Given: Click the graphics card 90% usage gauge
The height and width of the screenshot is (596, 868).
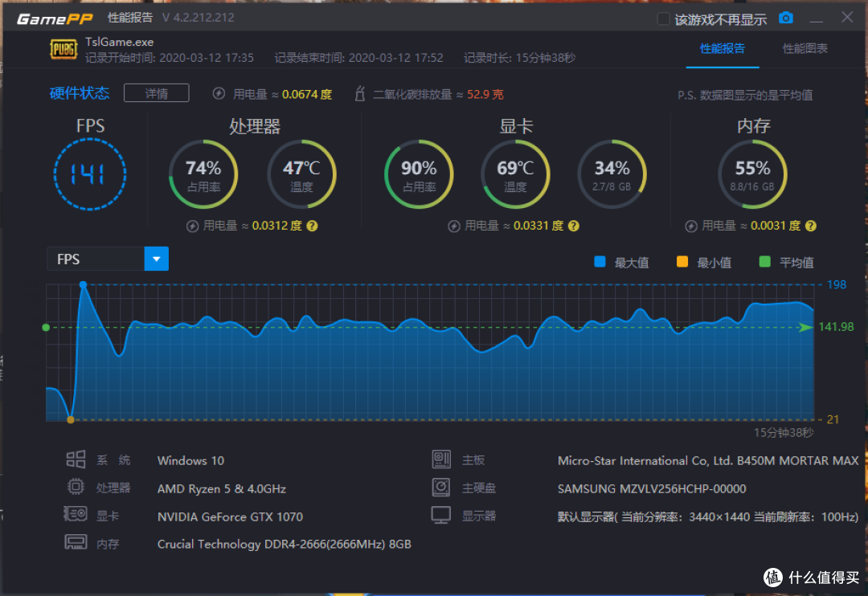Looking at the screenshot, I should tap(419, 174).
